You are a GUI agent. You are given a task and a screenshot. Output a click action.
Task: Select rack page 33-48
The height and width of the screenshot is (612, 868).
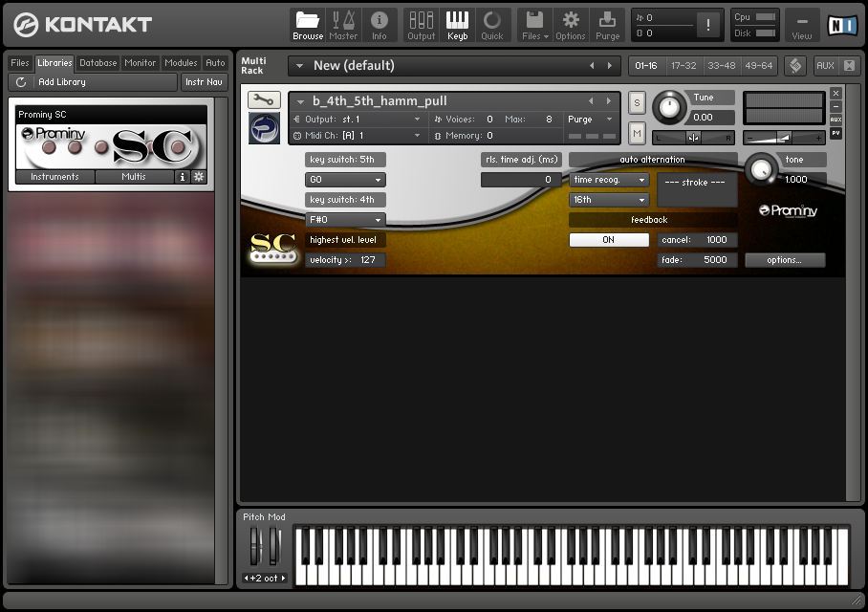tap(722, 66)
